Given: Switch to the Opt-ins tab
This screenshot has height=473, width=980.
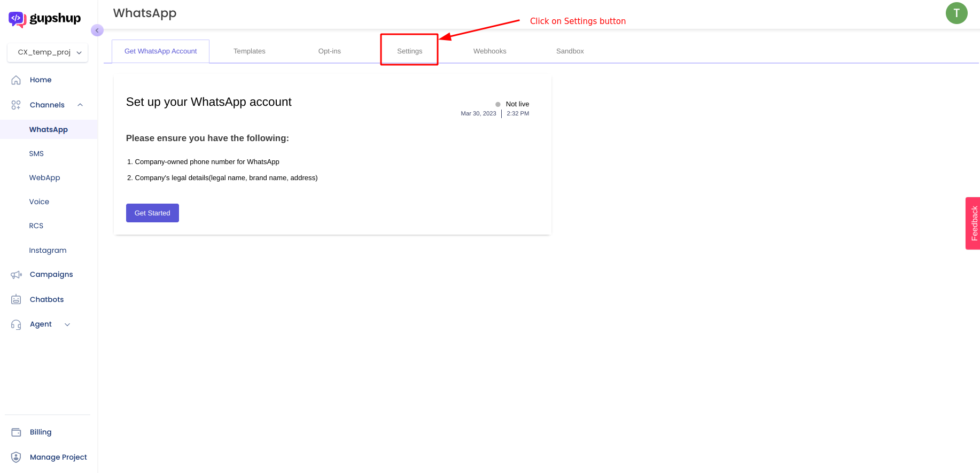Looking at the screenshot, I should pos(330,51).
